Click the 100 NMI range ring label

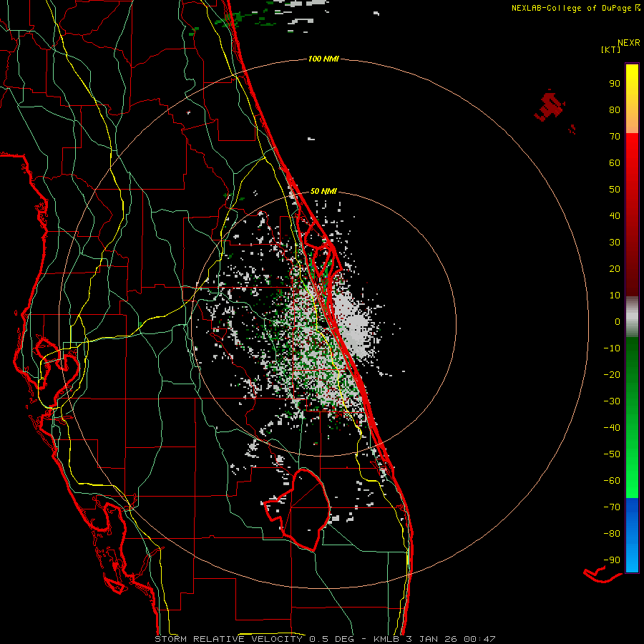(323, 59)
